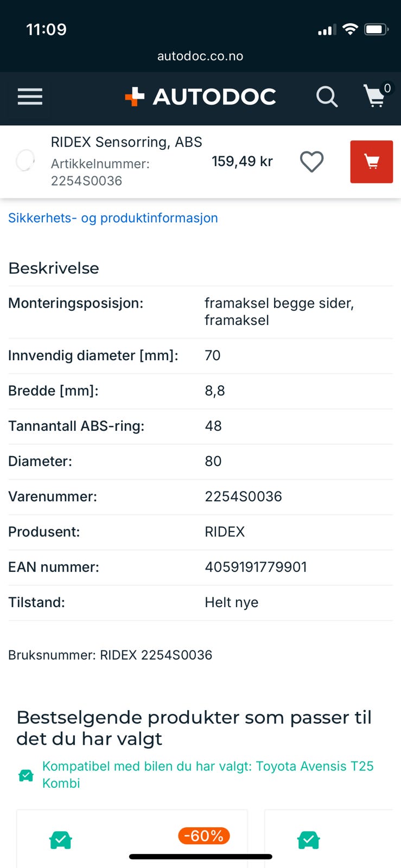The width and height of the screenshot is (401, 868).
Task: Tap the EAN nummer value 4059191779901
Action: click(x=256, y=567)
